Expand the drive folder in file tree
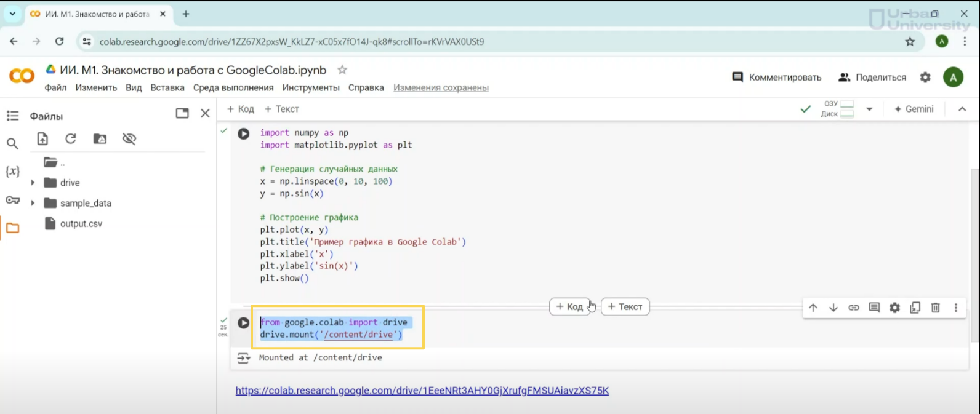This screenshot has width=980, height=414. click(33, 183)
